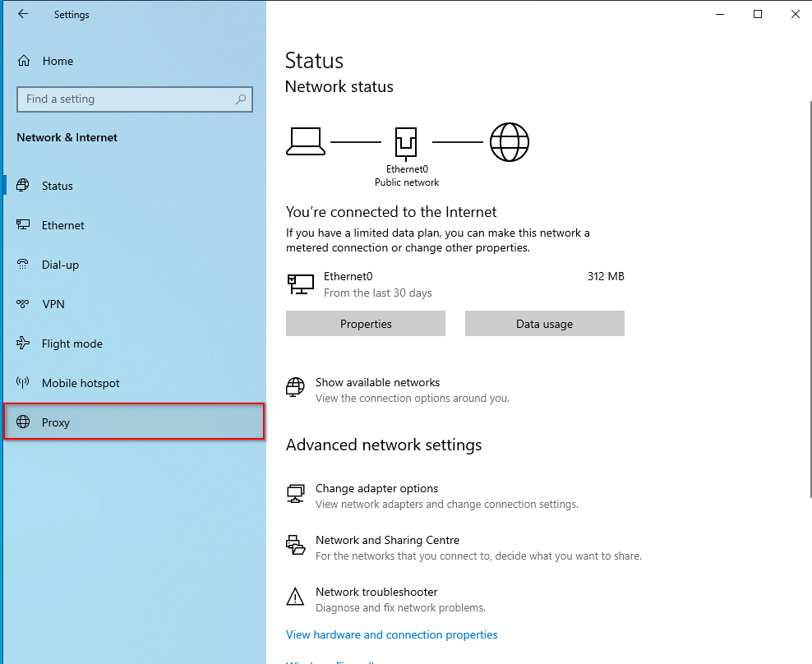Open Change adapter options
Image resolution: width=812 pixels, height=664 pixels.
pyautogui.click(x=376, y=489)
